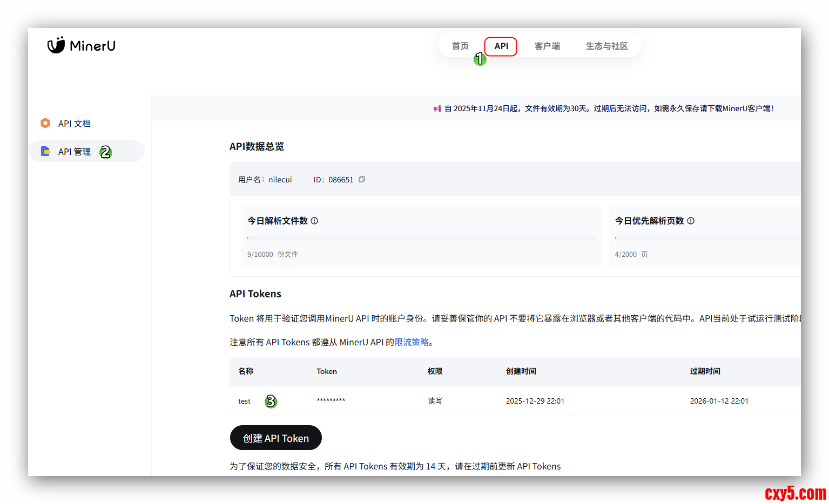829x504 pixels.
Task: Click the orange API 文档 hexagon icon
Action: (45, 123)
